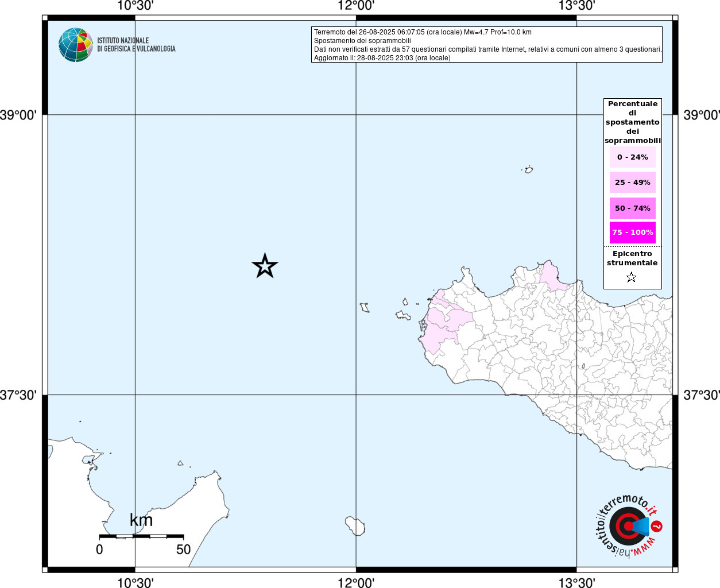Image resolution: width=720 pixels, height=588 pixels.
Task: Click the bottom 13°30' longitude label
Action: [576, 583]
